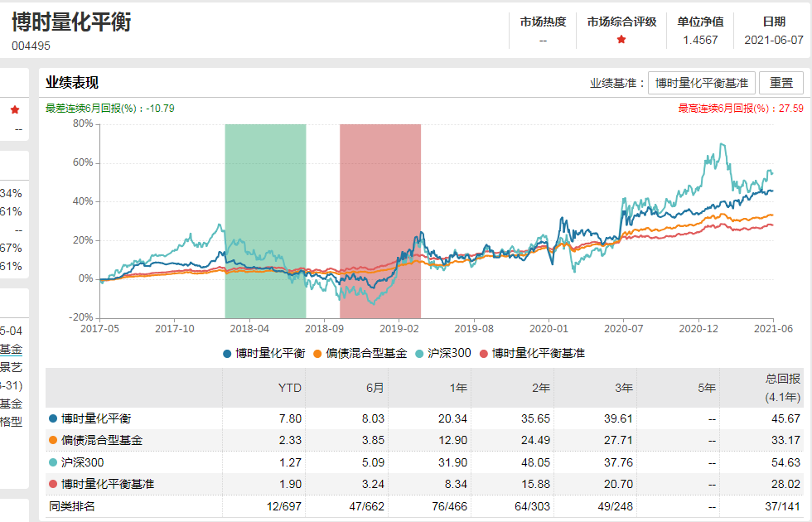Open the 业绩基准 benchmark selector box
Image resolution: width=812 pixels, height=522 pixels.
tap(701, 83)
